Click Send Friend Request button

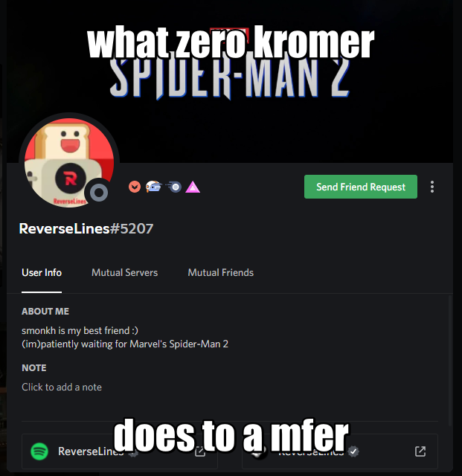click(361, 187)
